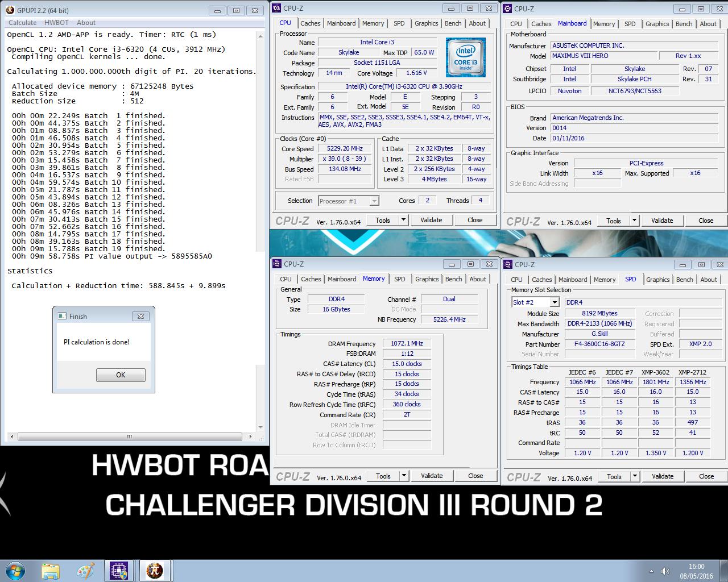The height and width of the screenshot is (582, 728).
Task: Open the About menu in GPUPI
Action: 86,23
